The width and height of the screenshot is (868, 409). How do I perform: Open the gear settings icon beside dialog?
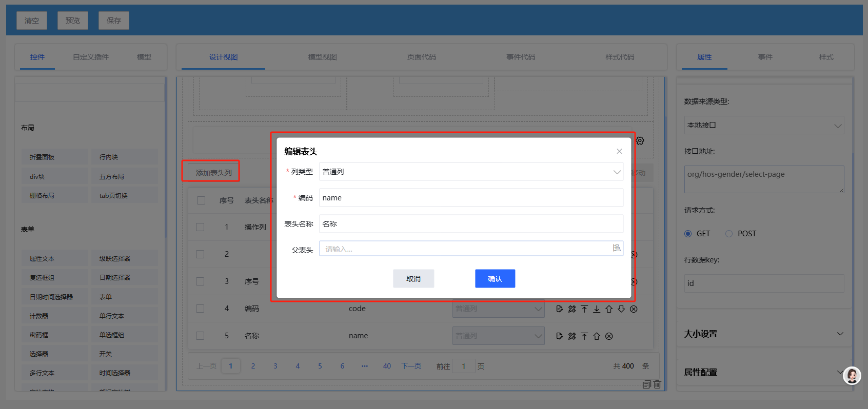pos(640,140)
